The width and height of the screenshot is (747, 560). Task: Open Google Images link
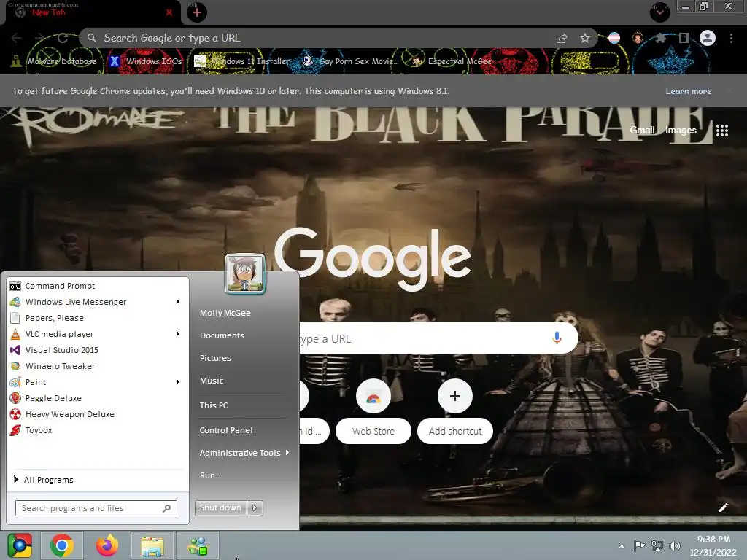point(681,130)
